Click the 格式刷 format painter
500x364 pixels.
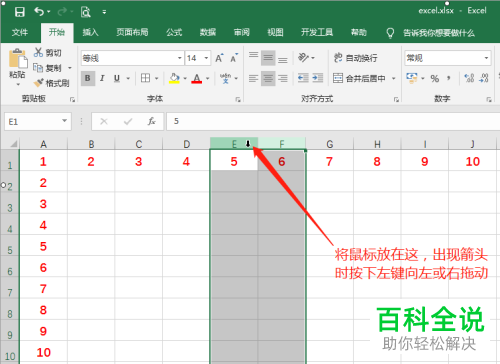tap(52, 83)
